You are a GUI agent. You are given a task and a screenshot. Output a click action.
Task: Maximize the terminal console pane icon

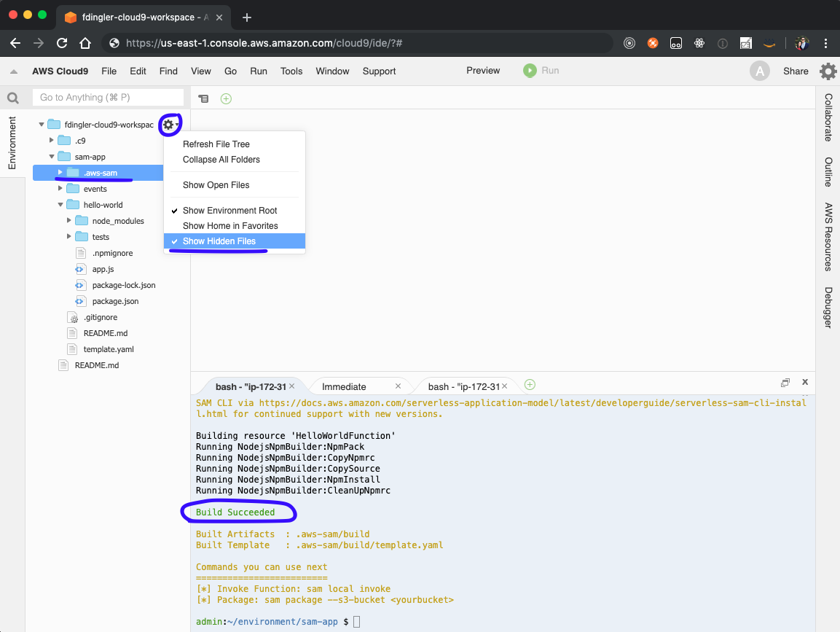point(785,382)
